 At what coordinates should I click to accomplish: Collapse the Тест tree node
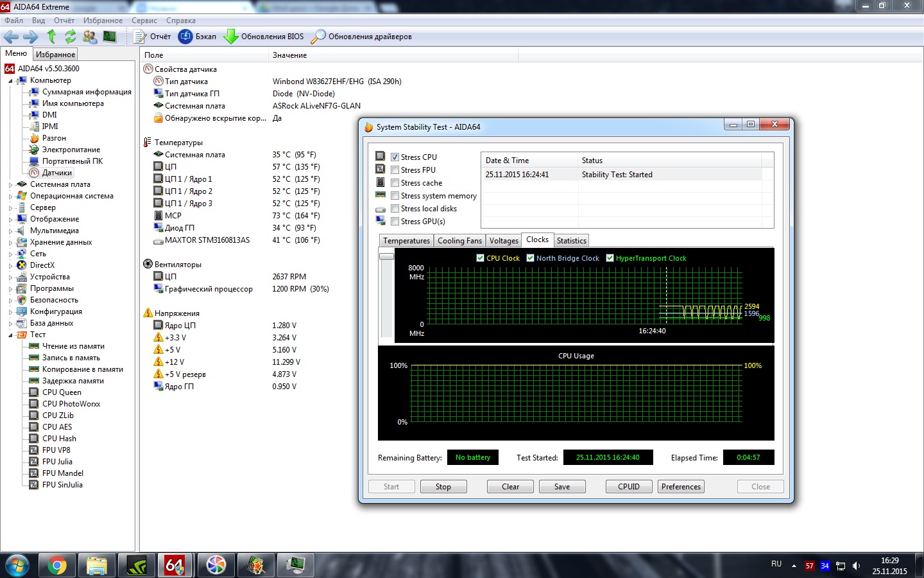(x=10, y=335)
